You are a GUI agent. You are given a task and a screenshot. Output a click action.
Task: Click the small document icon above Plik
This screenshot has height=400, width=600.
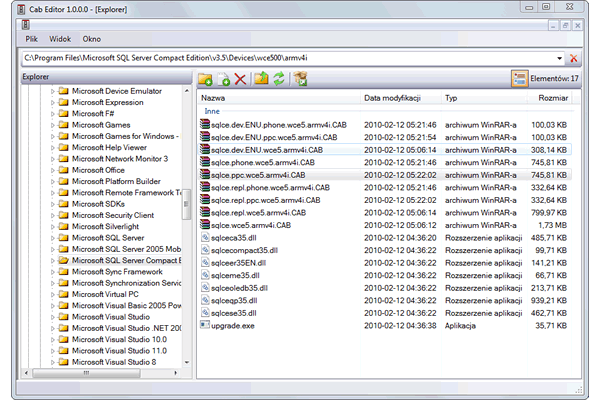pyautogui.click(x=26, y=25)
